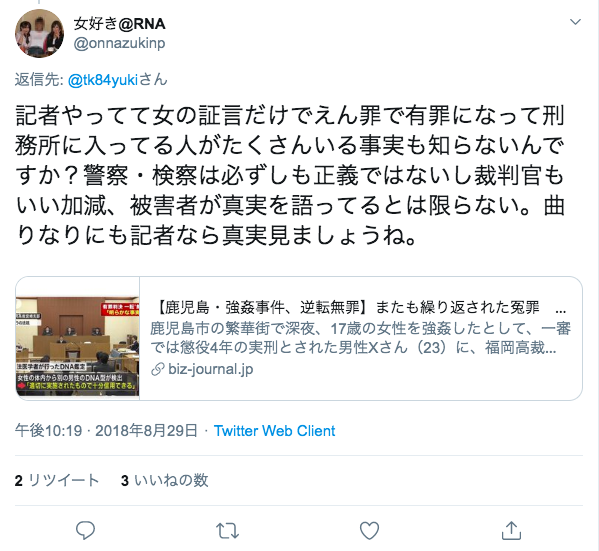Screen dimensions: 599x551
Task: Click the biz-journal.jp domain link
Action: [x=210, y=369]
